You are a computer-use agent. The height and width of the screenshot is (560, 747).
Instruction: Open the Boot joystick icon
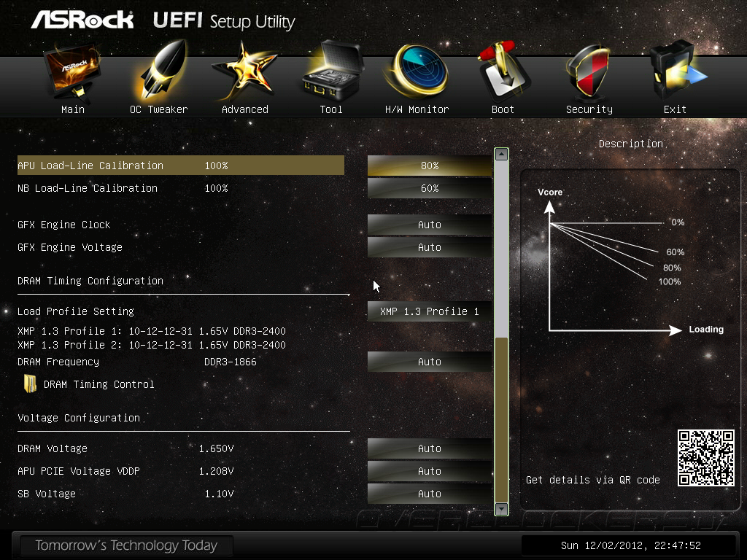click(x=503, y=71)
